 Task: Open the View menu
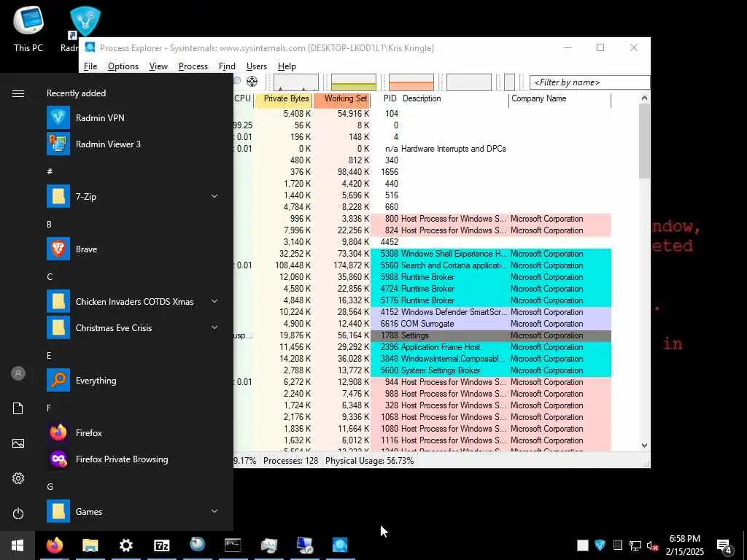pos(158,66)
